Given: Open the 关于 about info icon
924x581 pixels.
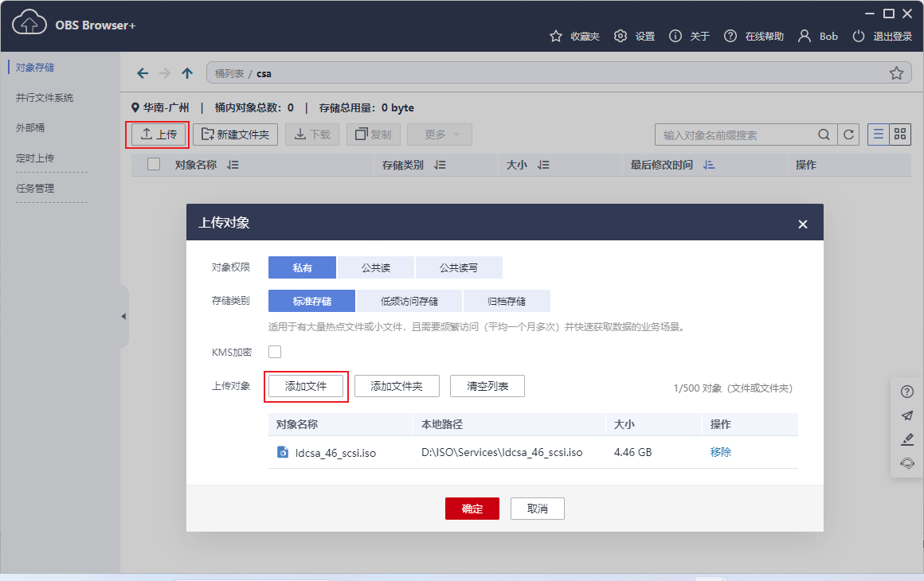Looking at the screenshot, I should pyautogui.click(x=675, y=36).
